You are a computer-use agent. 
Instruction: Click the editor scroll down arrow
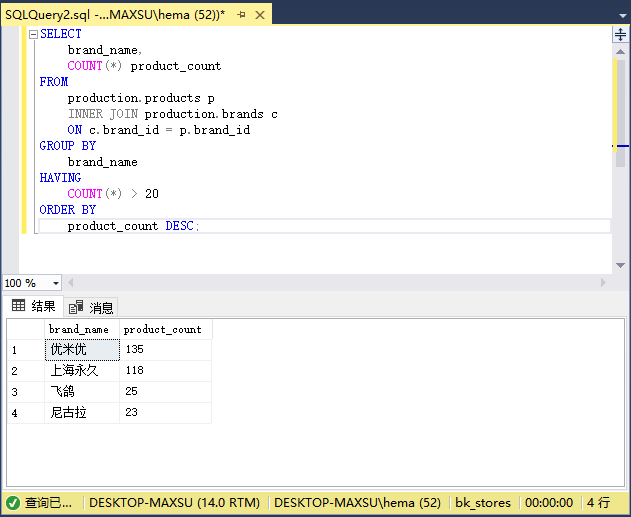(620, 265)
